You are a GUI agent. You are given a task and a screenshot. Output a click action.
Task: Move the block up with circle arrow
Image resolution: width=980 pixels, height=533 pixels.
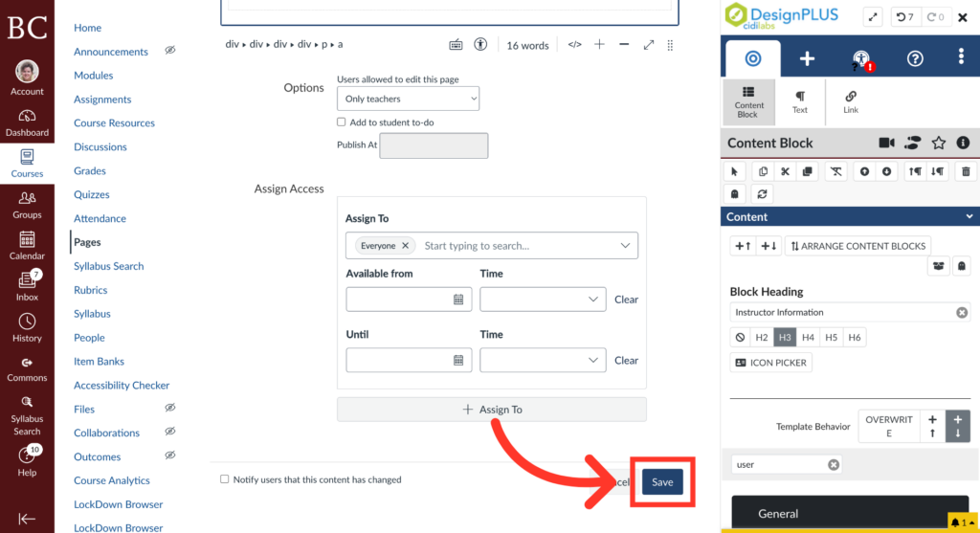point(864,172)
